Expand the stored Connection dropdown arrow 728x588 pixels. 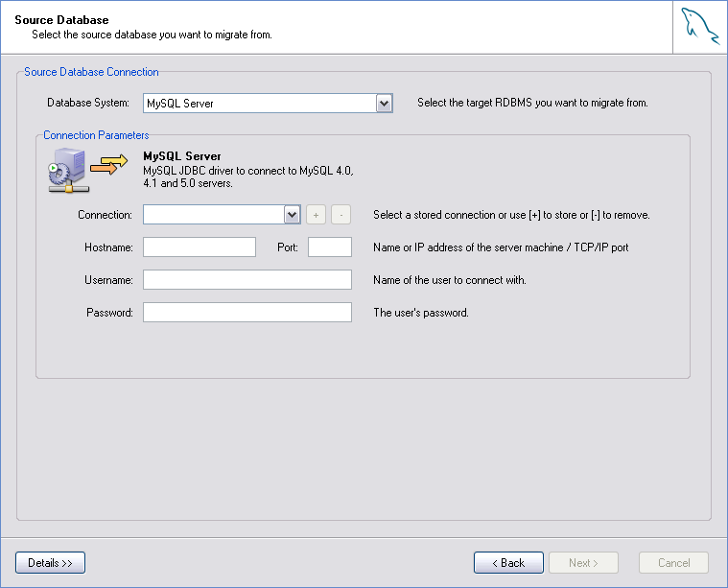coord(292,215)
